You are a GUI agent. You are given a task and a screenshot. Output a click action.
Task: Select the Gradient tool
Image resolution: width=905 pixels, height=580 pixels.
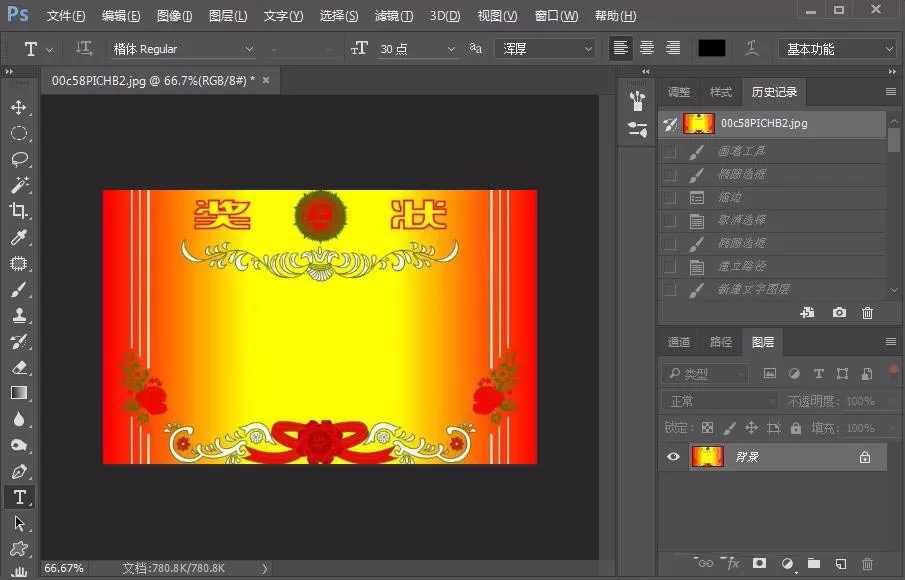click(18, 393)
